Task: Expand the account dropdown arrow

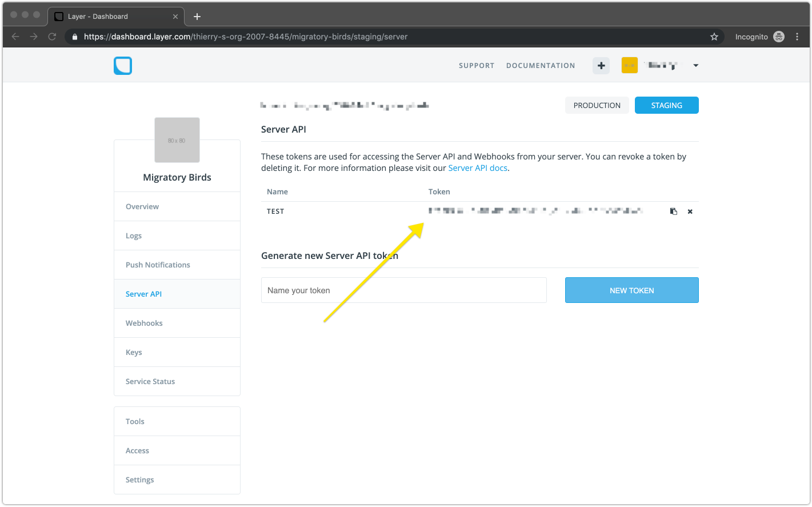Action: pos(696,66)
